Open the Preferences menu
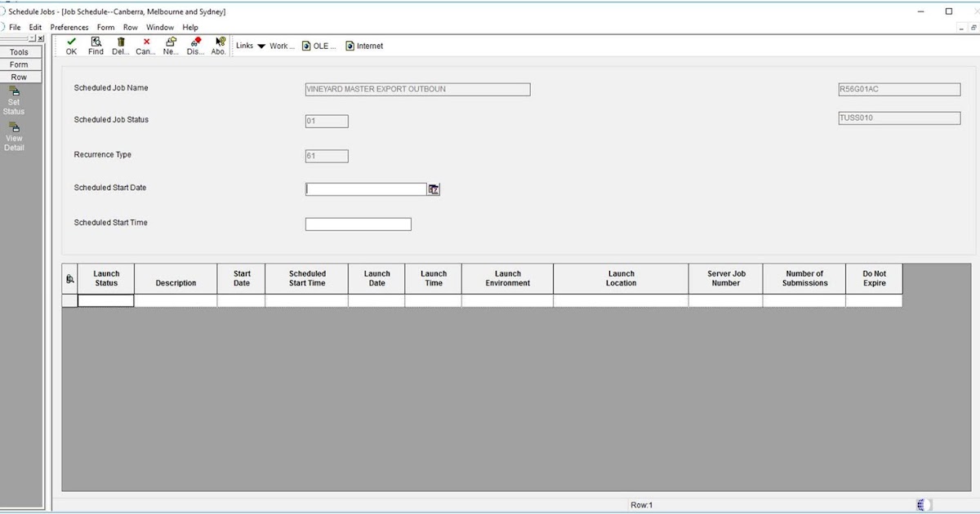Image resolution: width=980 pixels, height=514 pixels. click(x=69, y=27)
